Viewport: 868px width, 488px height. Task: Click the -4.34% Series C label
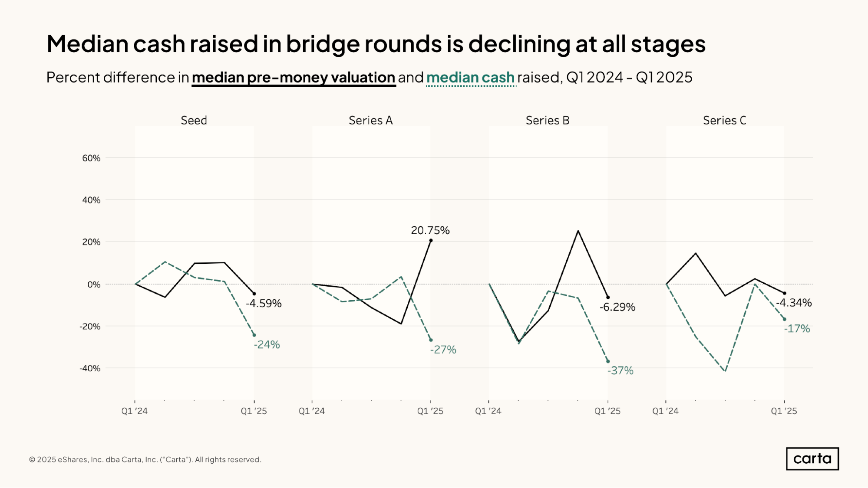794,303
